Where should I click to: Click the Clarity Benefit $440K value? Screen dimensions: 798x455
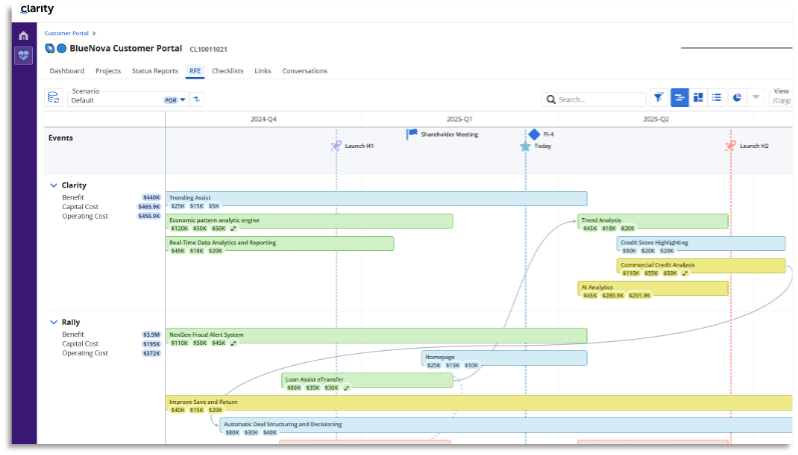[151, 197]
